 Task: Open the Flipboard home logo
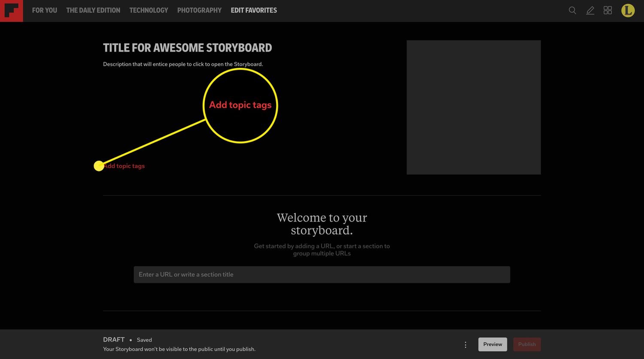click(x=11, y=11)
